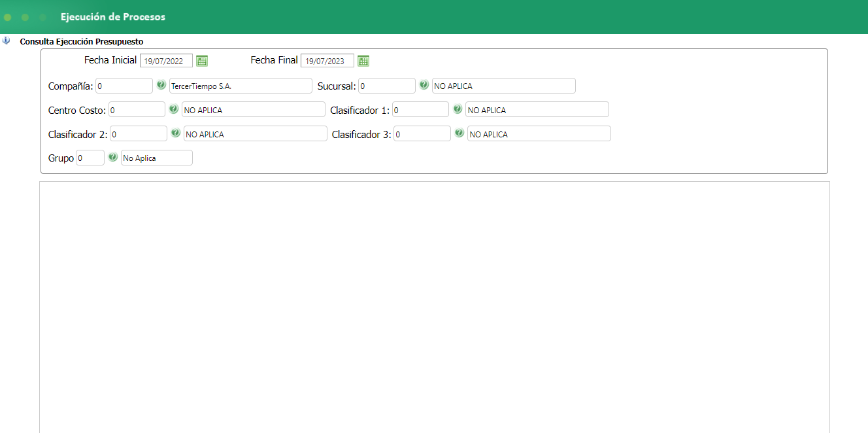
Task: Click the Clasificador 3 NO APLICA description field
Action: pos(539,133)
